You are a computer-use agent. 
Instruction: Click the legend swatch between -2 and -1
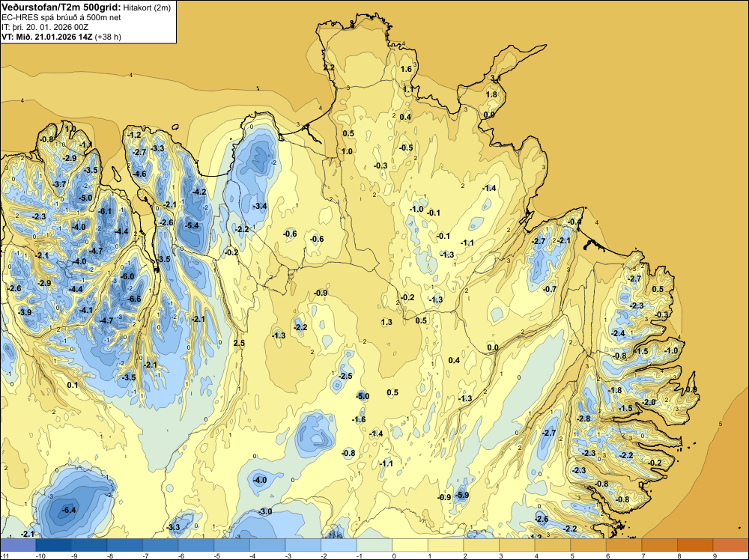click(339, 545)
